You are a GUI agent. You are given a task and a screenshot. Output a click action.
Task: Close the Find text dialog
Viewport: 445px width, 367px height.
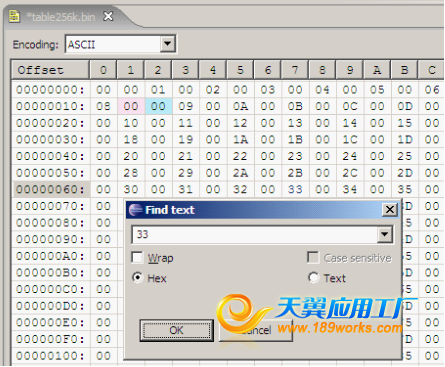click(390, 210)
